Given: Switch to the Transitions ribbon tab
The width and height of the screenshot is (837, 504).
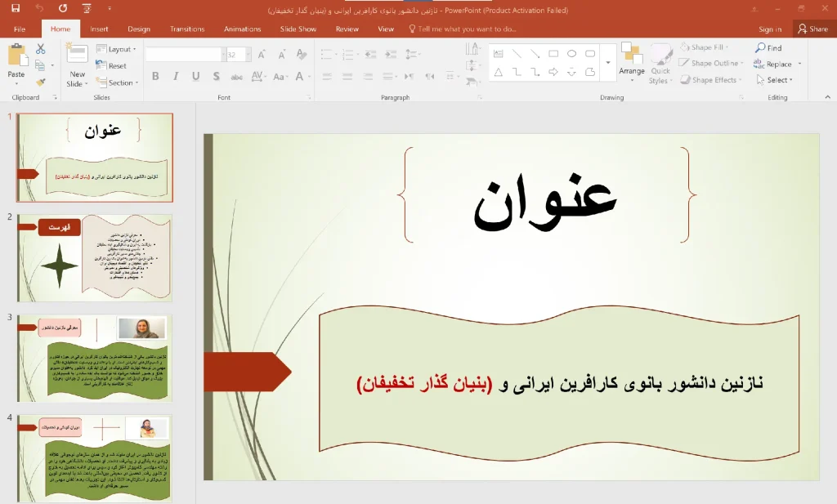Looking at the screenshot, I should point(187,28).
